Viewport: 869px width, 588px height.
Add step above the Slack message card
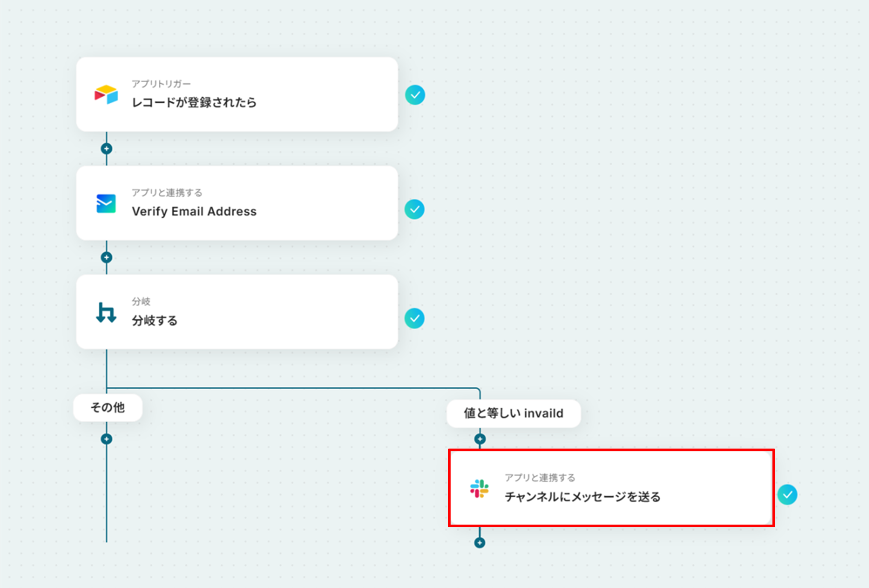pyautogui.click(x=480, y=439)
